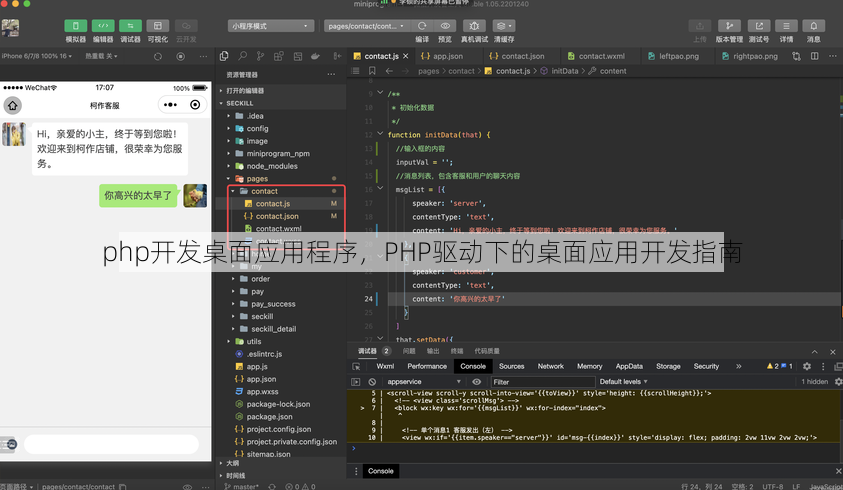Click the element inspector select icon
The height and width of the screenshot is (490, 843).
tap(356, 366)
